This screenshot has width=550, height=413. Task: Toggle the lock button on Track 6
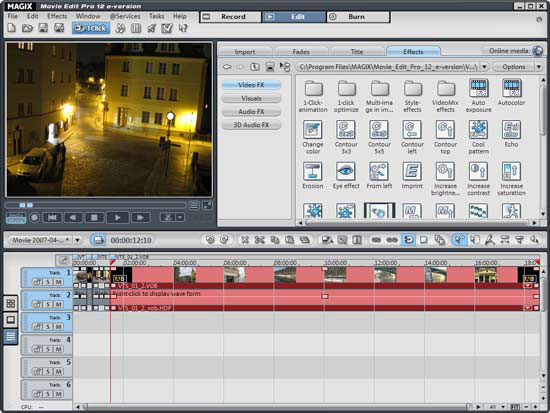pyautogui.click(x=37, y=394)
